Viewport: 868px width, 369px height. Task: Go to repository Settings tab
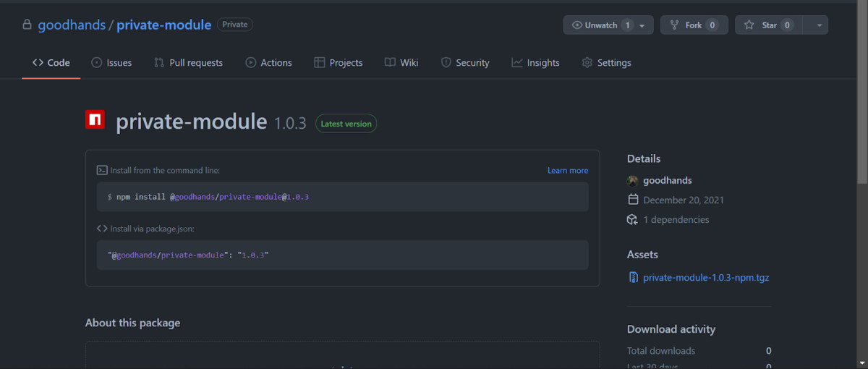[606, 63]
